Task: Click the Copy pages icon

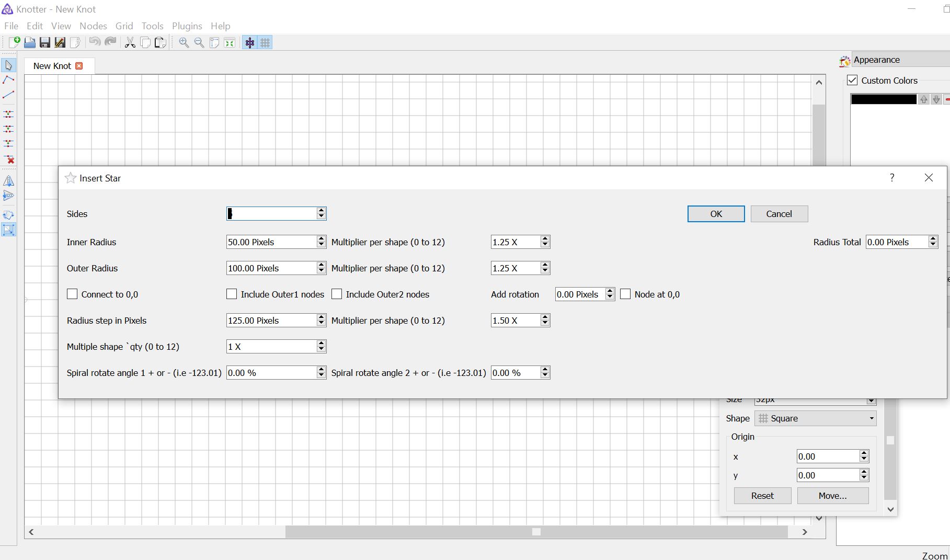Action: point(145,42)
